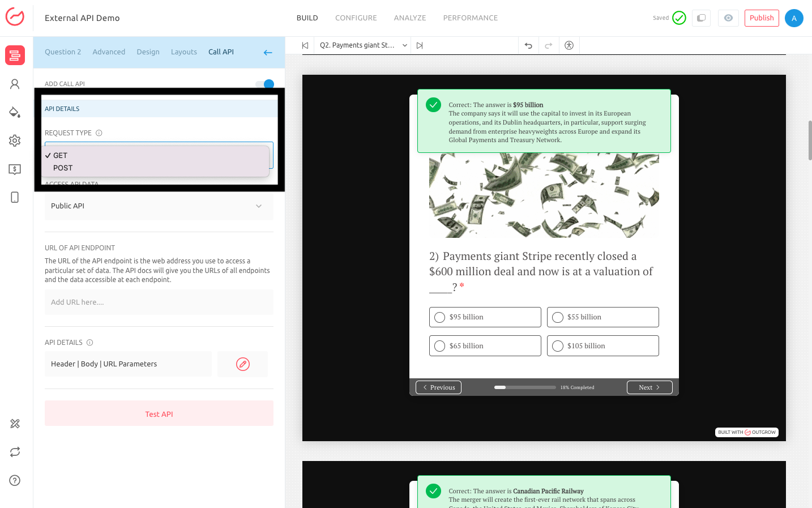Expand the Public API dropdown
This screenshot has width=812, height=508.
pyautogui.click(x=159, y=206)
